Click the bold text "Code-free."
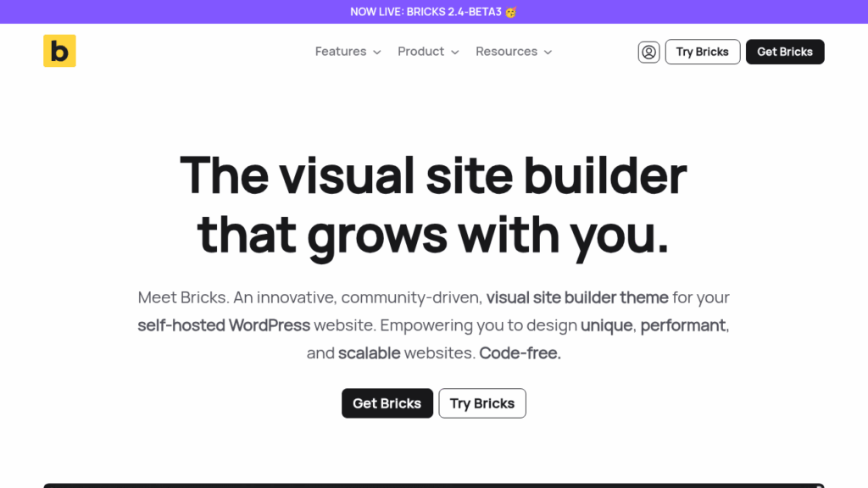Screen dimensions: 868x488 pos(520,352)
